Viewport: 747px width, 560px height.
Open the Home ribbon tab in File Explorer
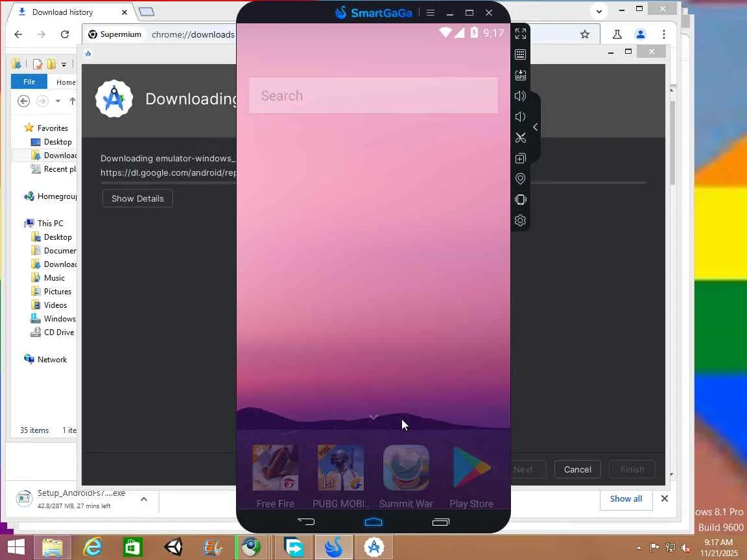pos(65,82)
